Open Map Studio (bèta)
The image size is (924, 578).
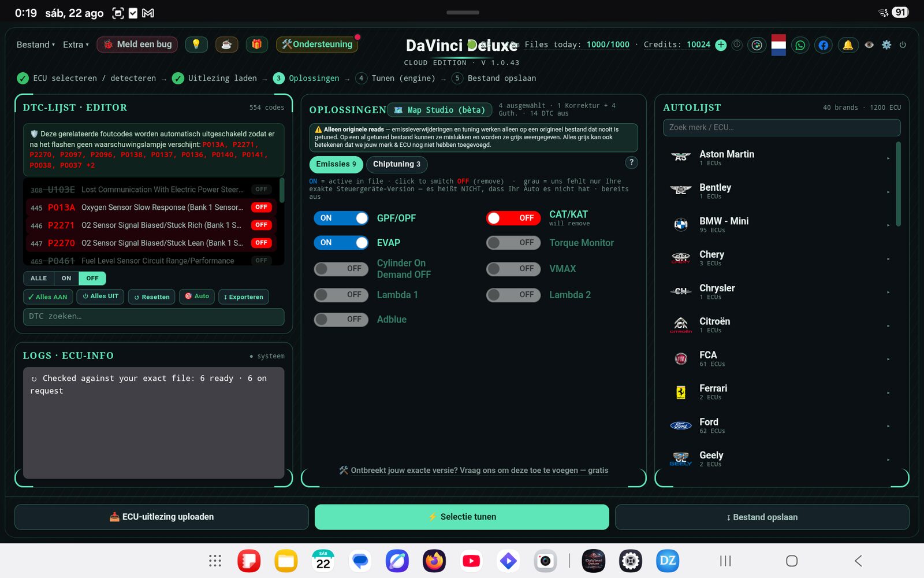[x=440, y=110]
